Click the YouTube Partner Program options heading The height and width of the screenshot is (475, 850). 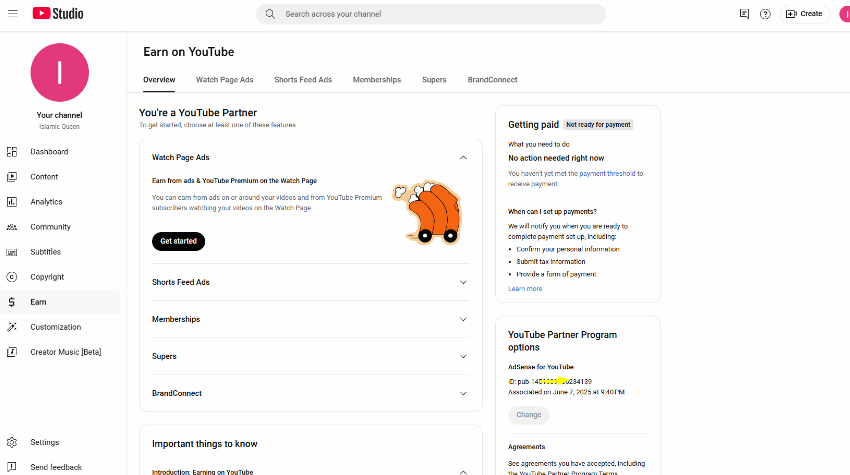(x=562, y=341)
